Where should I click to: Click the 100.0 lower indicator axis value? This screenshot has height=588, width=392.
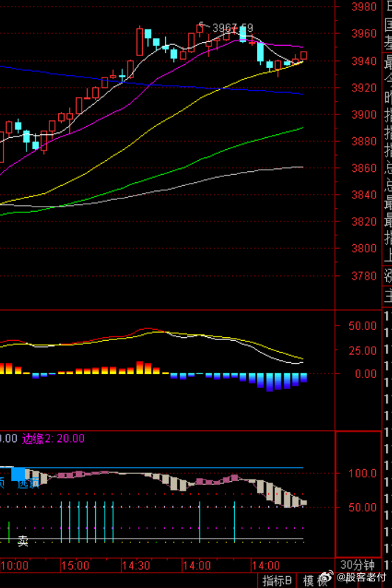tap(362, 473)
